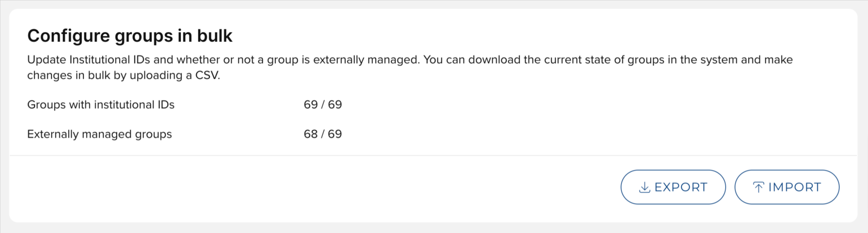868x233 pixels.
Task: Click the "Configure groups in bulk" heading
Action: pos(130,36)
